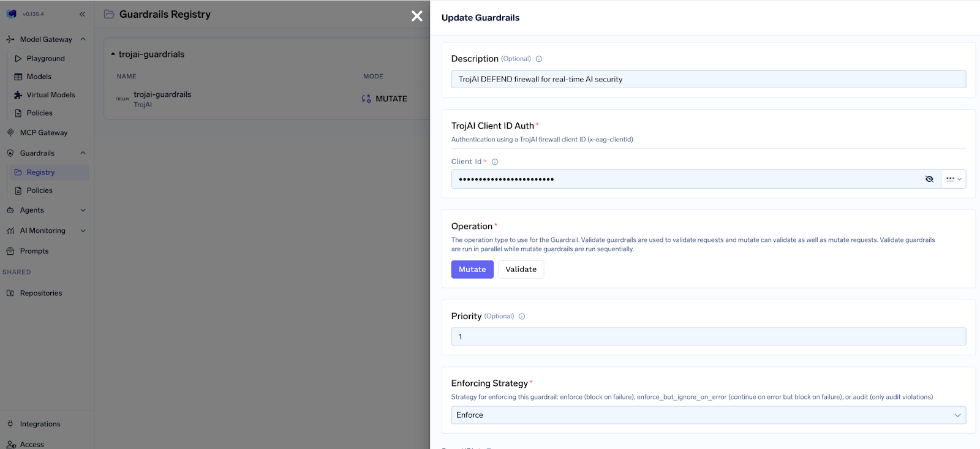
Task: Click the MUTATE mode icon
Action: 366,99
